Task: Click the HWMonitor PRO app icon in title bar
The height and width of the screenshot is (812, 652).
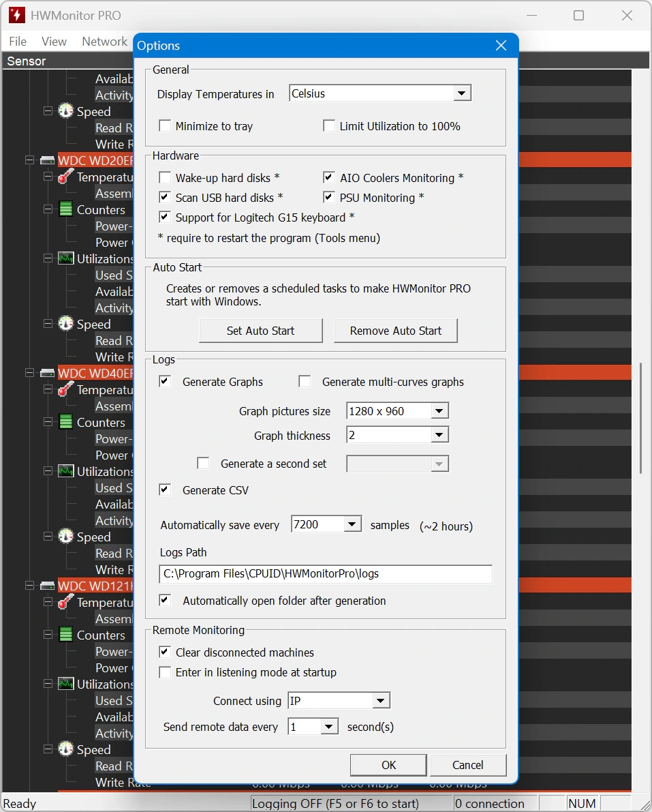Action: [17, 15]
